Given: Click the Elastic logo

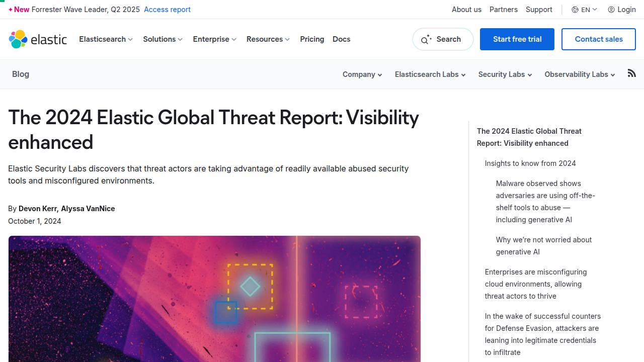Looking at the screenshot, I should coord(38,39).
